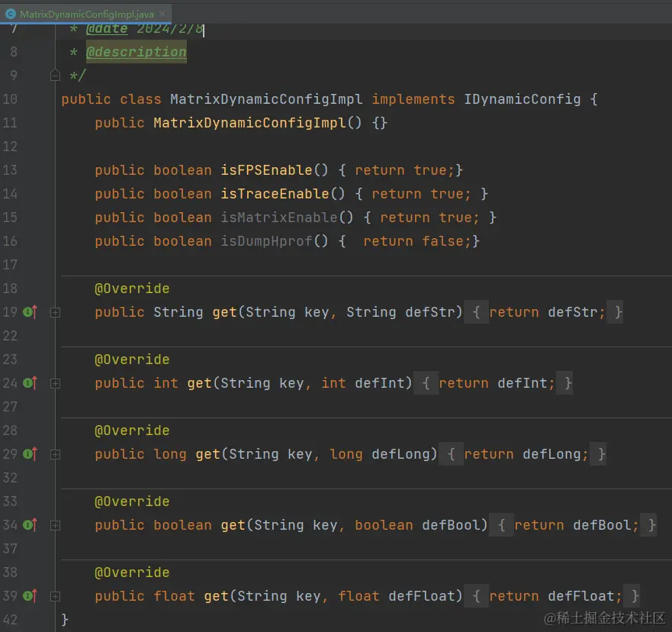Expand the folded boolean get method on line 34
The image size is (672, 632).
(55, 525)
